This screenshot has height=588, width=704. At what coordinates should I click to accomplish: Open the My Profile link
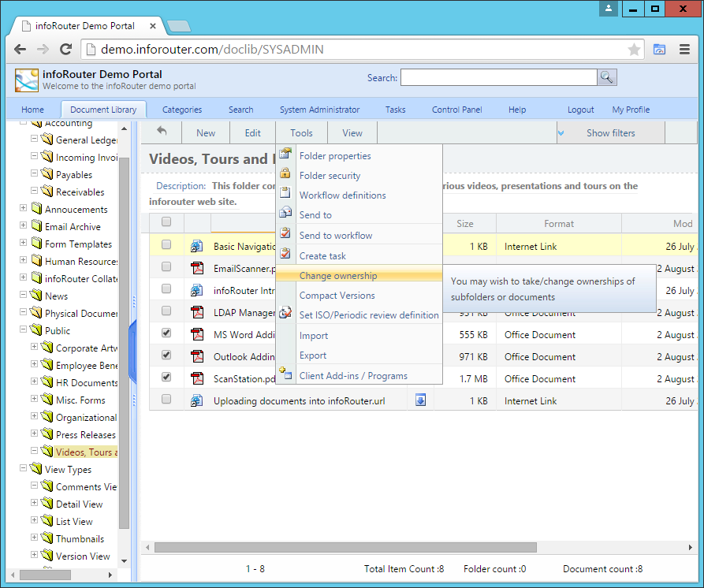[x=631, y=110]
